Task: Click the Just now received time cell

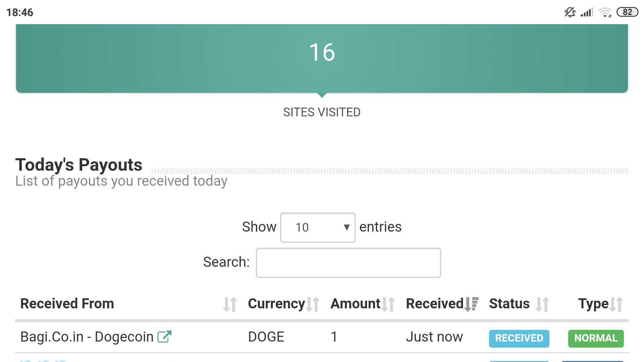Action: [x=434, y=337]
